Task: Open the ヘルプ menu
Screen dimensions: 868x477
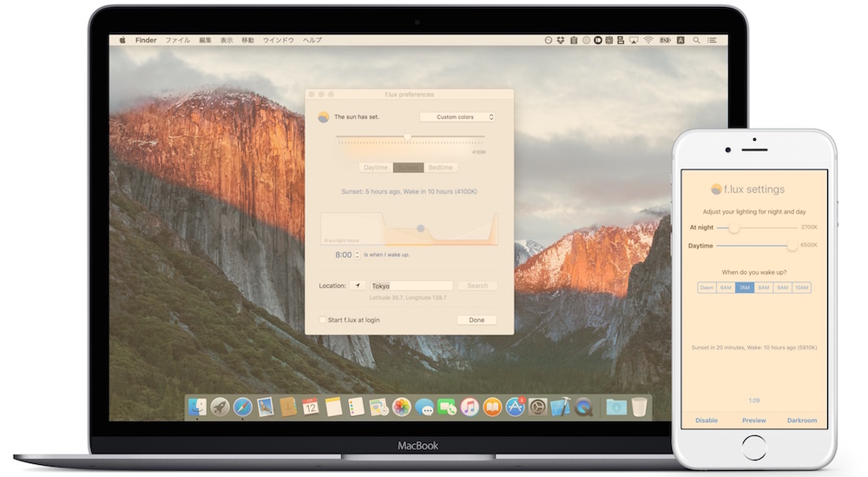Action: (312, 40)
